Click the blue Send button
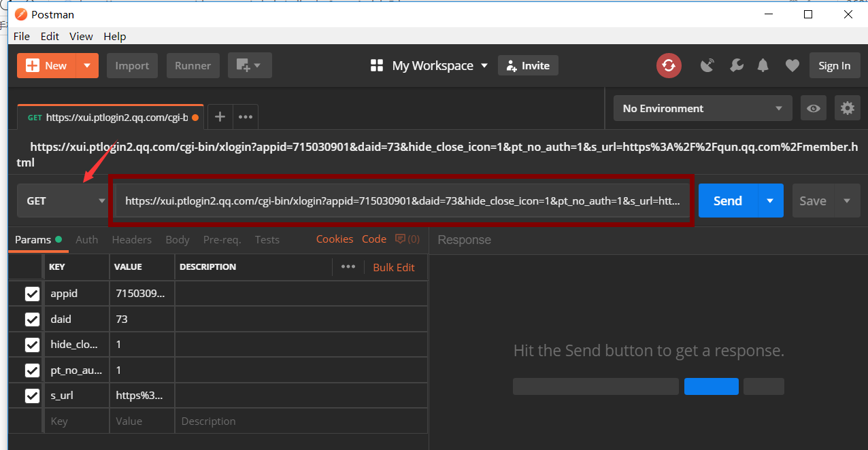868x450 pixels. [x=727, y=201]
